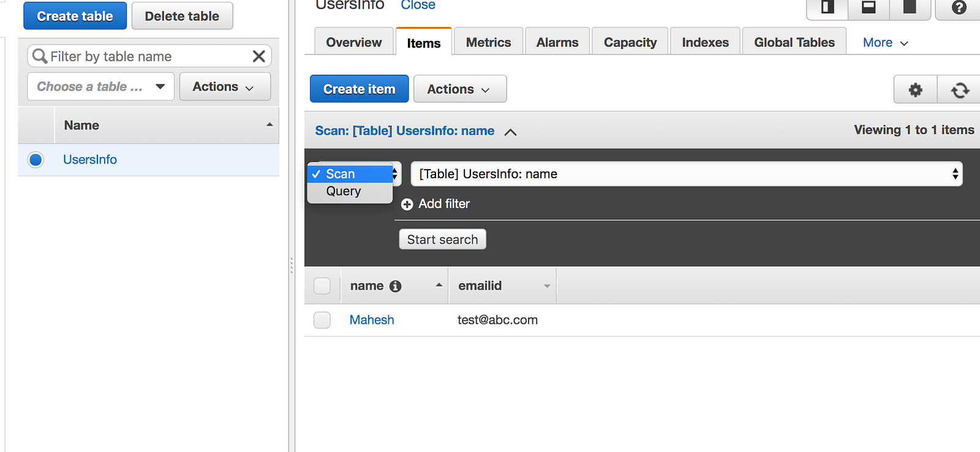The height and width of the screenshot is (452, 980).
Task: Switch to the Capacity tab
Action: [630, 42]
